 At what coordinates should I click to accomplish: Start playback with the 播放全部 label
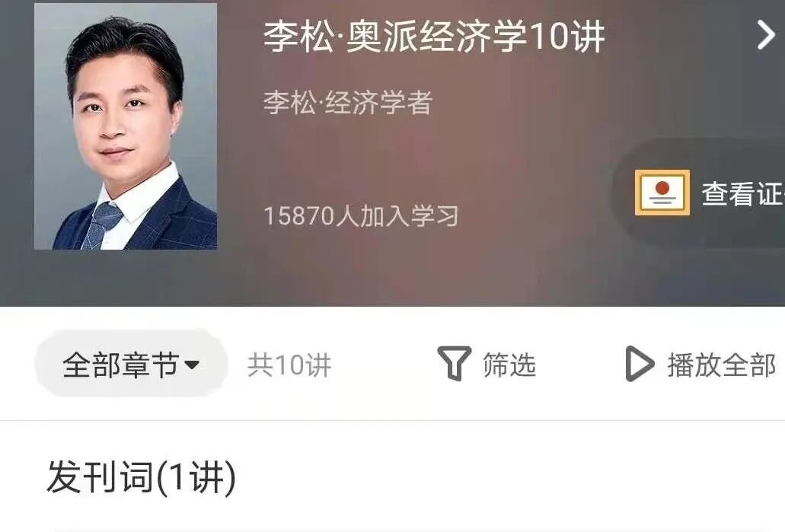[x=721, y=365]
